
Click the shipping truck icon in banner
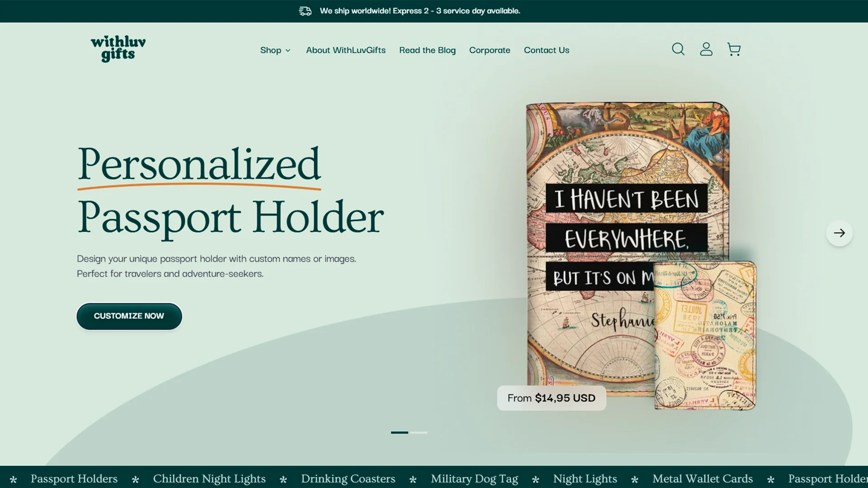(x=305, y=11)
